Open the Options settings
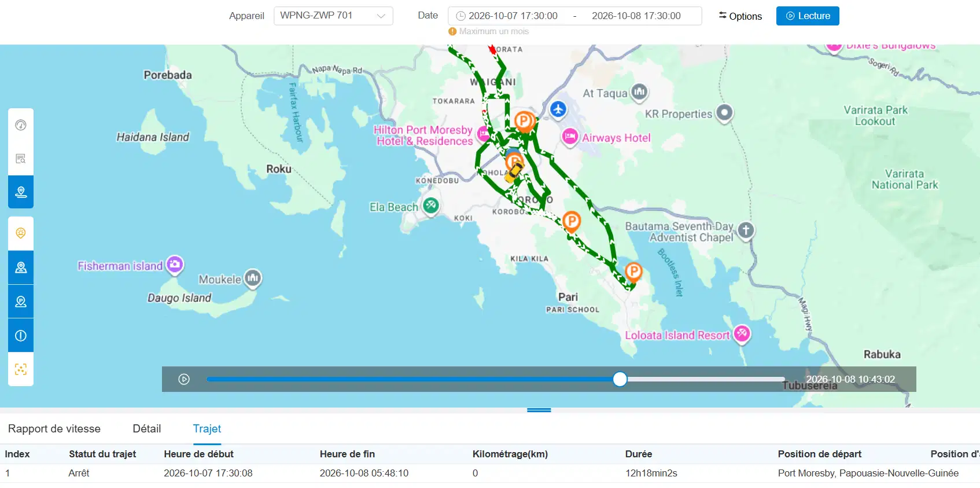The width and height of the screenshot is (980, 488). pos(740,16)
